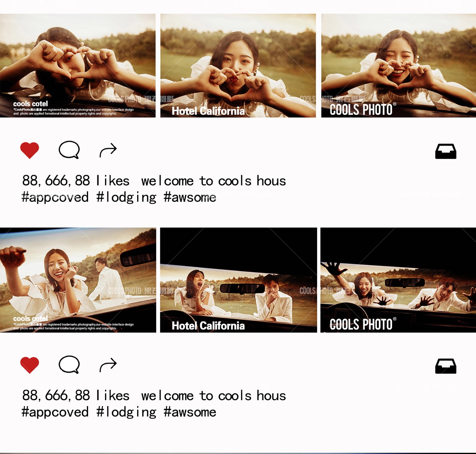The height and width of the screenshot is (454, 476).
Task: Select the smiling heart-hands COOLS PHOTO image
Action: (398, 65)
